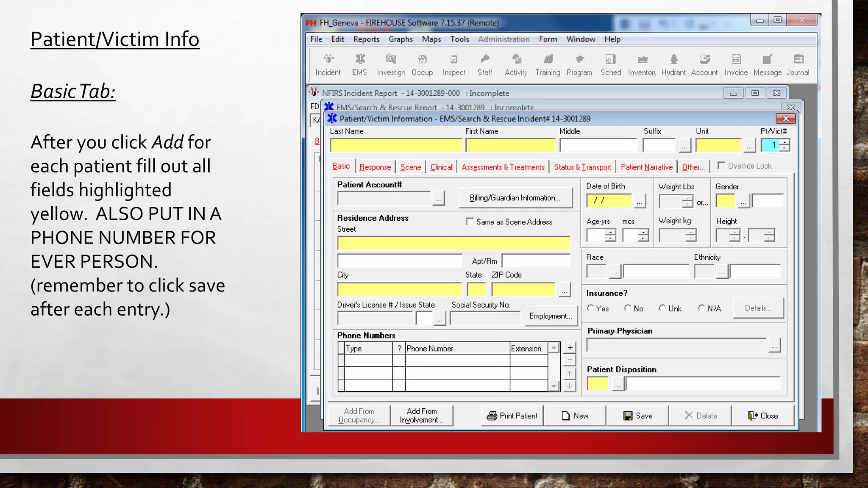Open the Staff toolbar icon
Viewport: 868px width, 488px height.
pyautogui.click(x=485, y=65)
